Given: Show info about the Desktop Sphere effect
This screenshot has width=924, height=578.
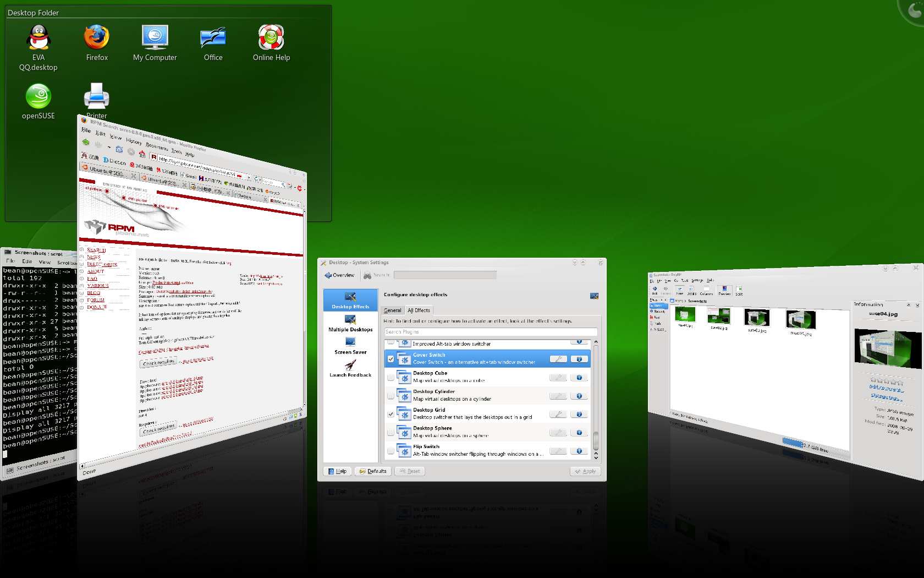Looking at the screenshot, I should pyautogui.click(x=579, y=433).
